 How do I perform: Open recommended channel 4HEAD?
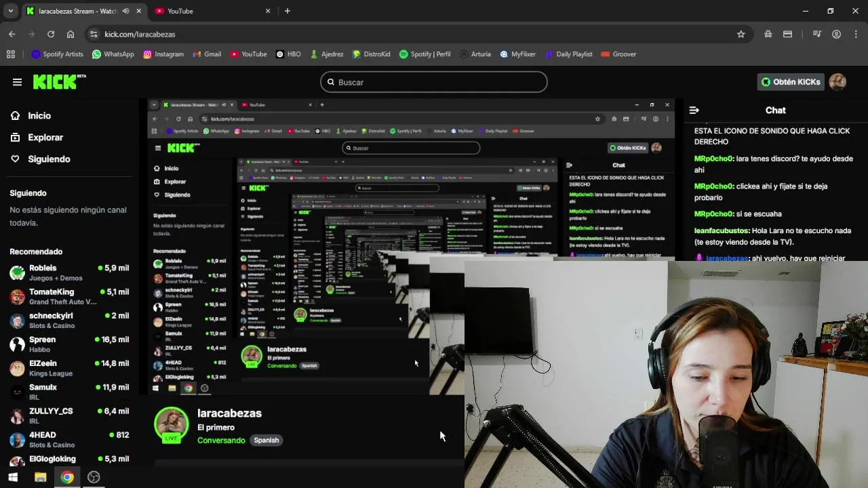click(69, 439)
